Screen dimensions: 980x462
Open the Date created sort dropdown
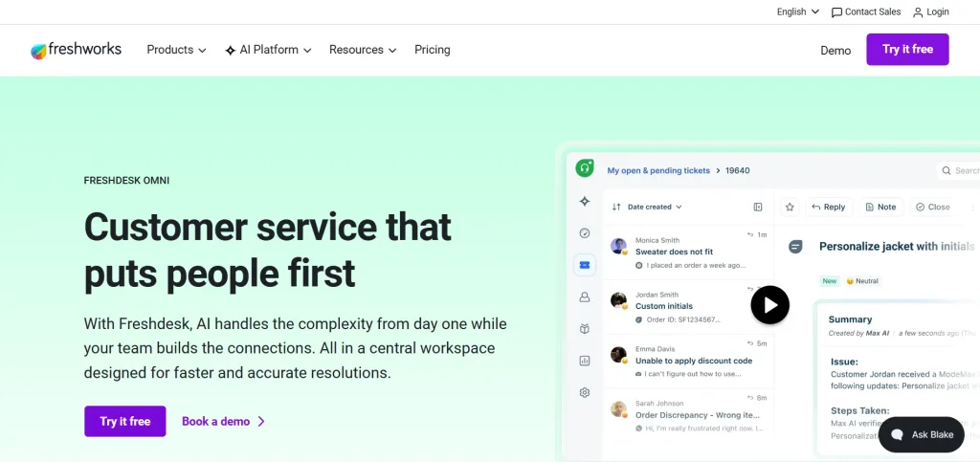655,207
